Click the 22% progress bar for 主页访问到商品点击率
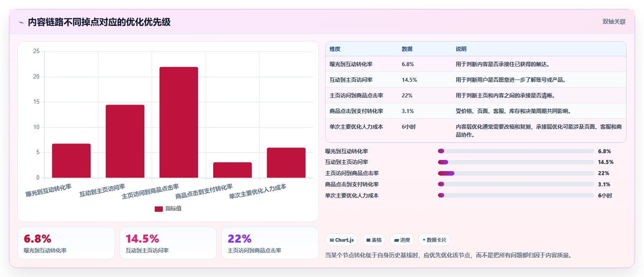Image resolution: width=644 pixels, height=277 pixels. pos(516,173)
